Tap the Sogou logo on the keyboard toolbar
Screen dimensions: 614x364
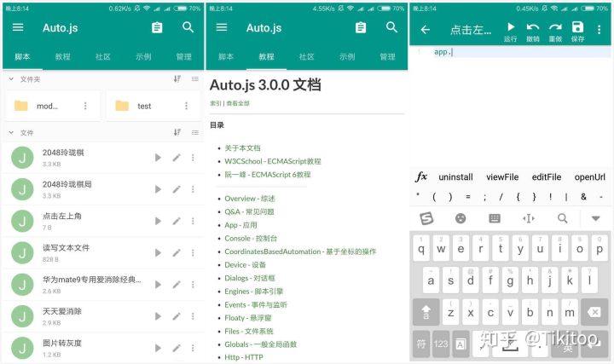click(426, 218)
